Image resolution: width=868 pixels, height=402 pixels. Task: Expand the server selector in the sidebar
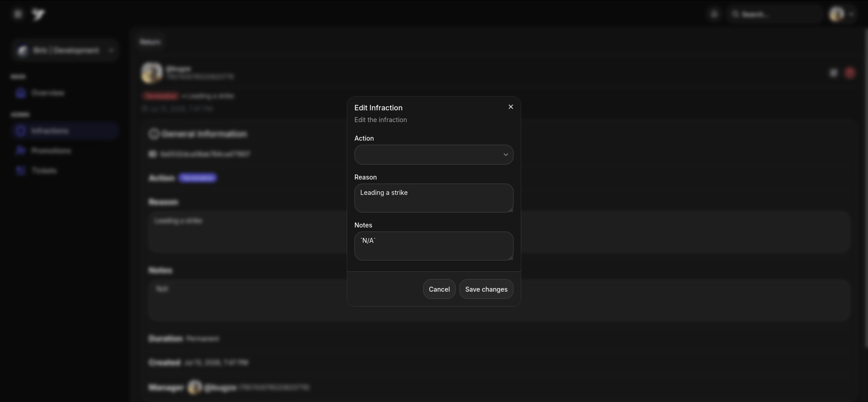point(66,50)
